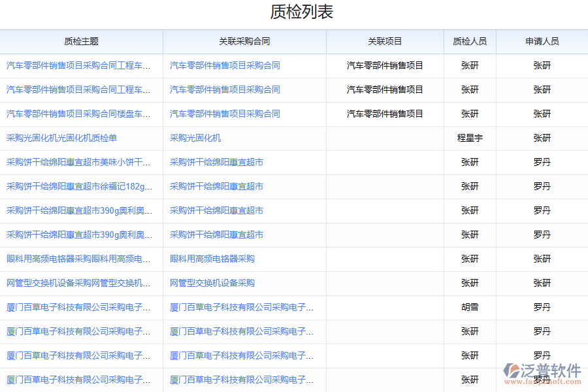Click the 质检人员 column header

470,41
